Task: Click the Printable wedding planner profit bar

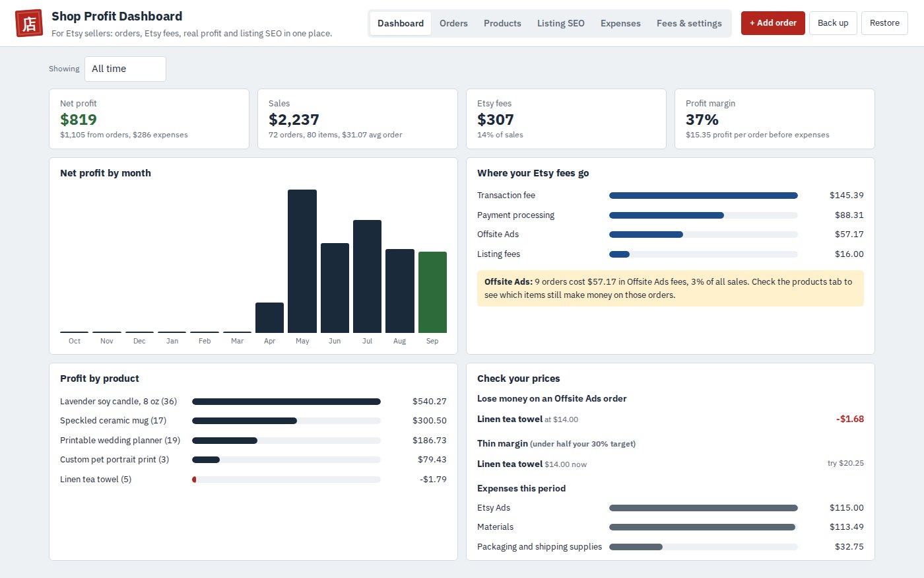Action: click(x=286, y=441)
